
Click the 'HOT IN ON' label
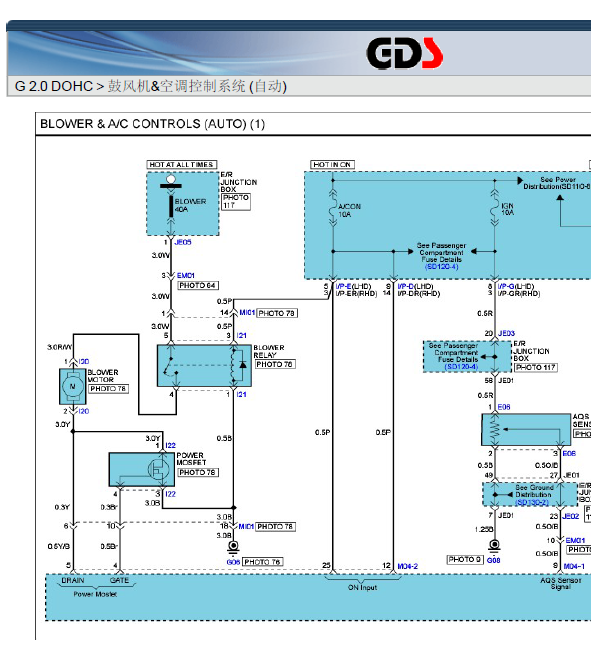[x=332, y=165]
